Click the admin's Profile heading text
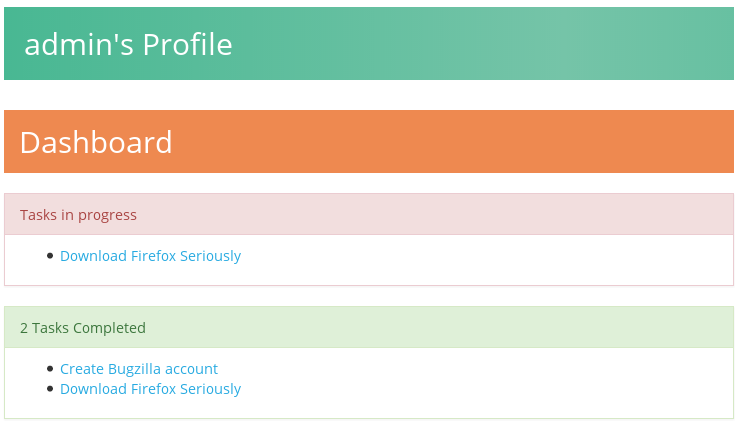 (x=128, y=45)
